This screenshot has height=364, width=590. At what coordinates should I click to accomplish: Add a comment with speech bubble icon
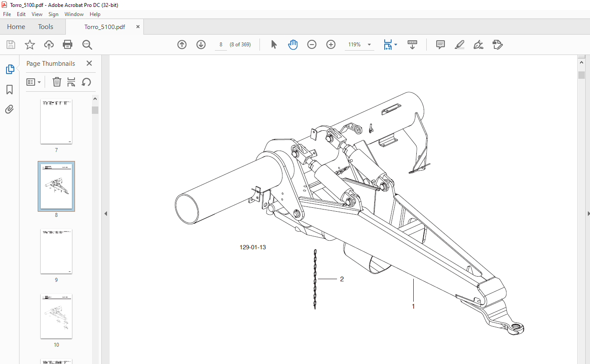point(441,45)
